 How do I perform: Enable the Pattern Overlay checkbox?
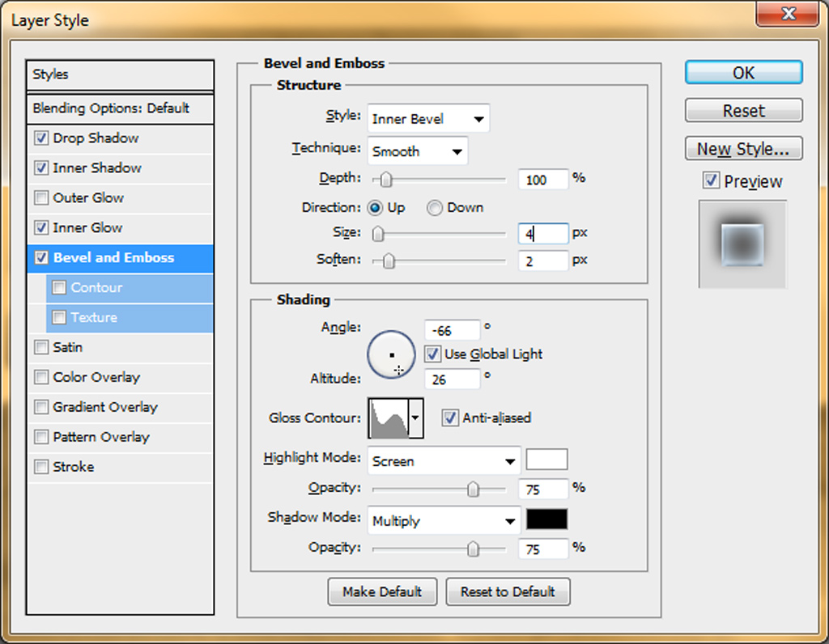(41, 437)
